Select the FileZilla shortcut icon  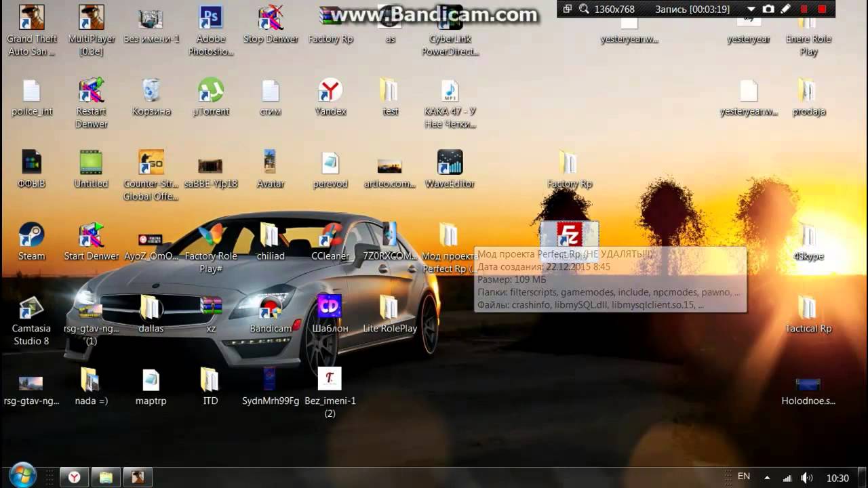click(570, 236)
